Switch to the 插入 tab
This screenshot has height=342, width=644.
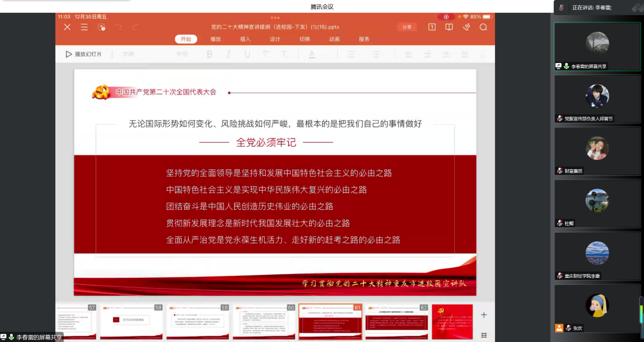point(246,39)
